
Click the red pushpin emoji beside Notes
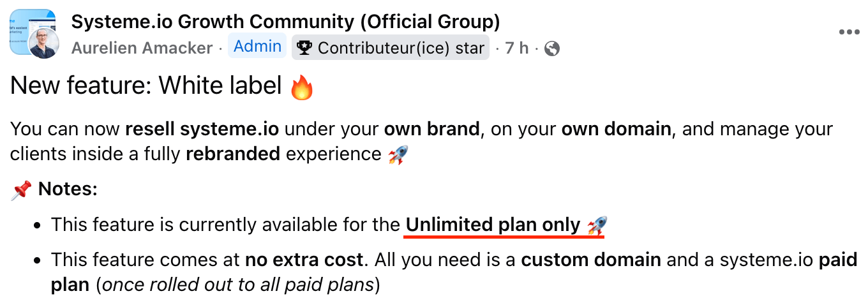[x=21, y=190]
